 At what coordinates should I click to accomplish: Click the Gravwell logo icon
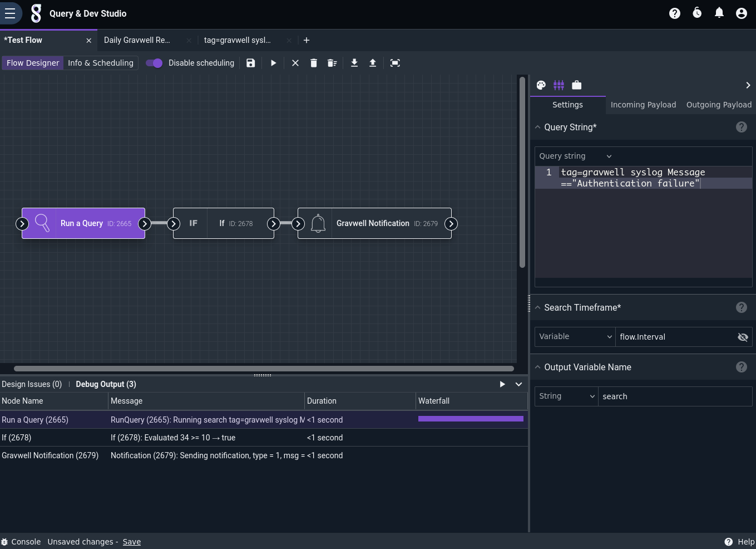point(36,13)
